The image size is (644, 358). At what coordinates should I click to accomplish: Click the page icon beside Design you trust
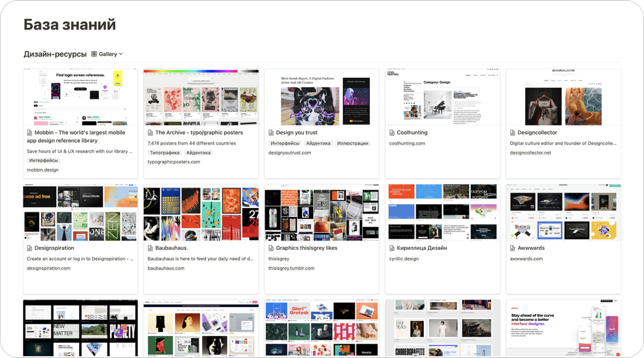click(x=271, y=133)
